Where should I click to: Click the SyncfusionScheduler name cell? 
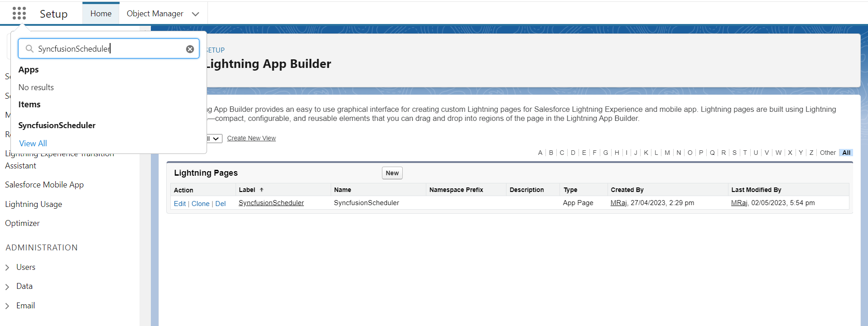[366, 203]
